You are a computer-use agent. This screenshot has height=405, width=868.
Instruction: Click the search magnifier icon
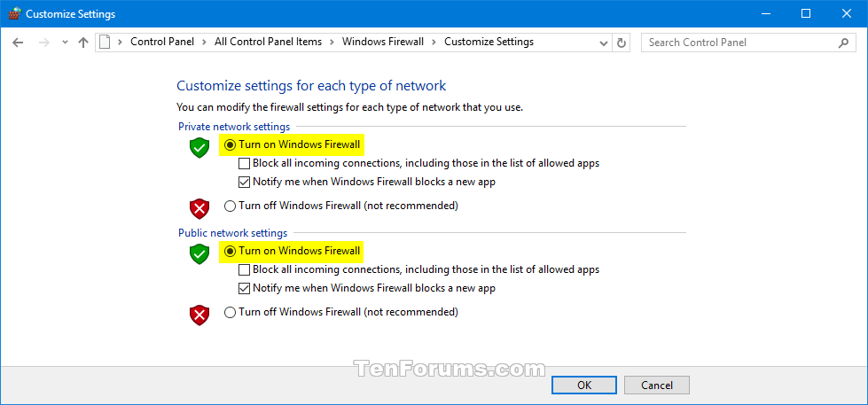(x=844, y=43)
